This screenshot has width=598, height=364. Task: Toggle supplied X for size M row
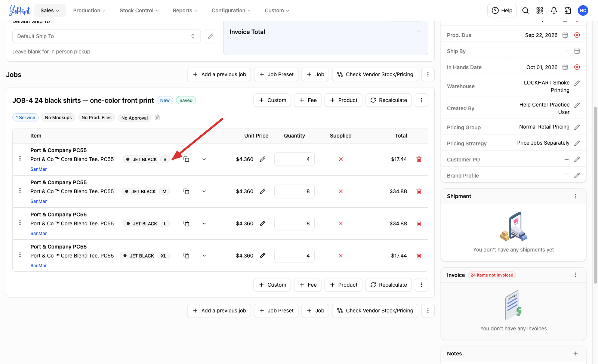pos(341,191)
